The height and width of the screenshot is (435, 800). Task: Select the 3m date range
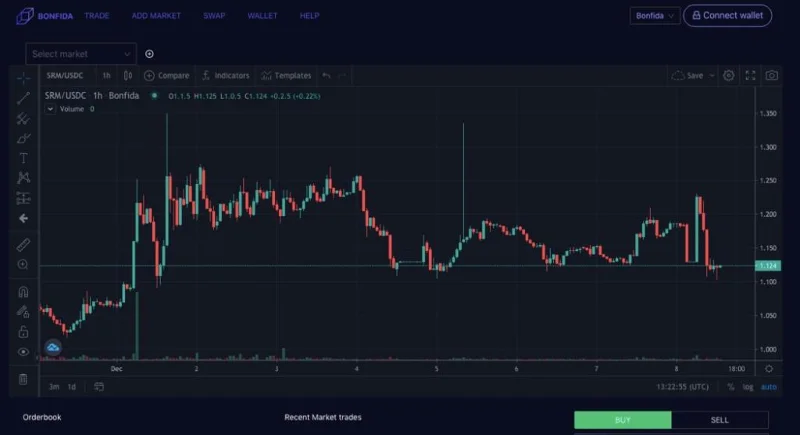click(x=54, y=387)
